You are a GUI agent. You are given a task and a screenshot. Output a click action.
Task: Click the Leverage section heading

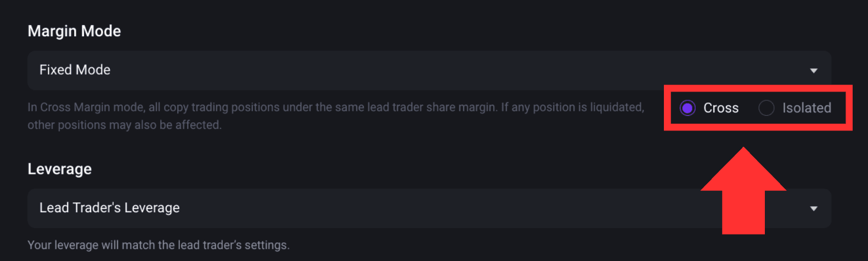point(59,169)
